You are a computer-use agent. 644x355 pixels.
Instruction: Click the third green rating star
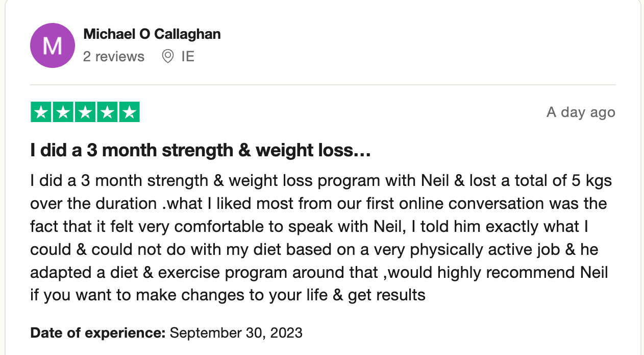[x=85, y=112]
